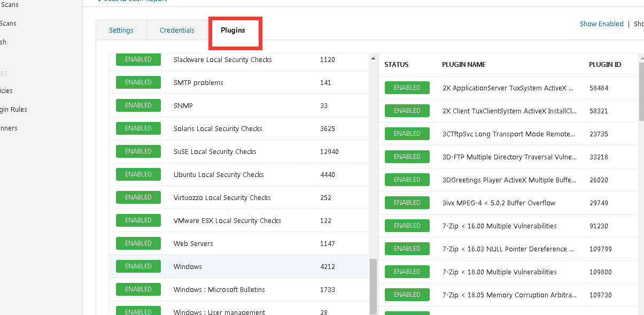Viewport: 644px width, 315px height.
Task: Select Ubuntu Local Security Checks family
Action: (x=219, y=175)
